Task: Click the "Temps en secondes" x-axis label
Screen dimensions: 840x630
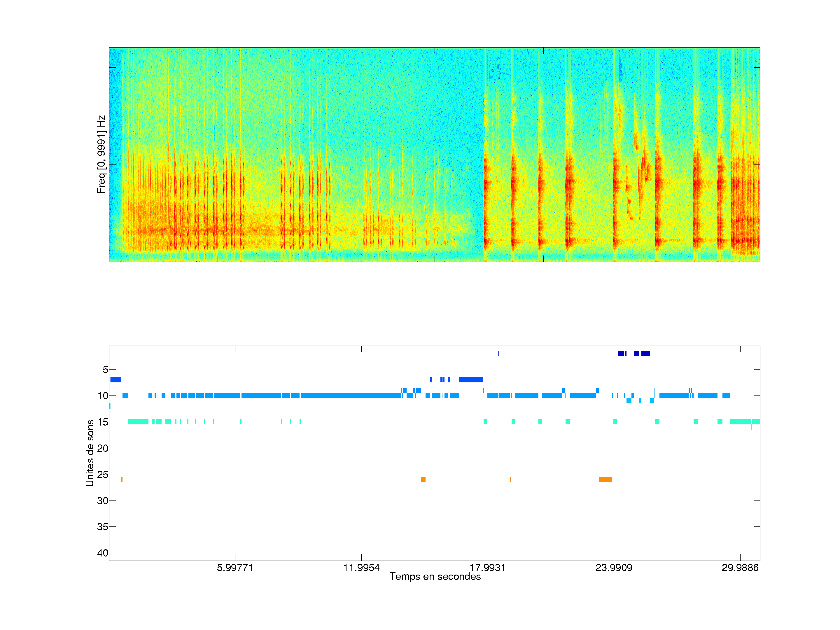Action: [435, 576]
